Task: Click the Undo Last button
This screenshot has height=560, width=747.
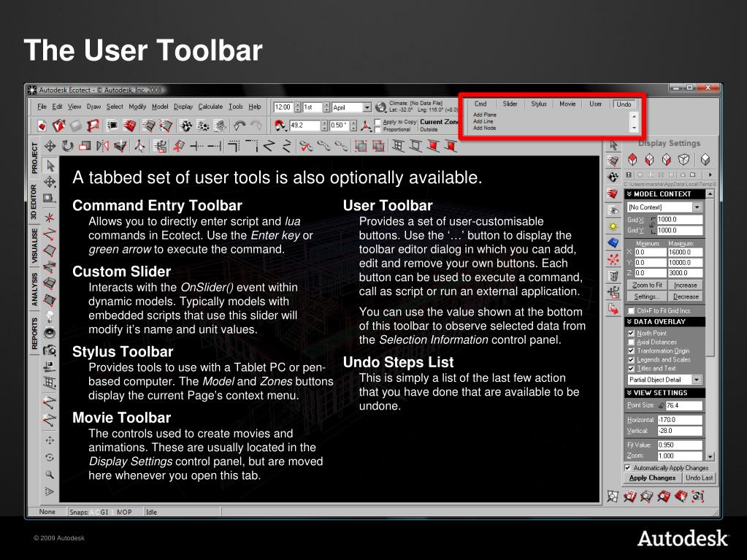Action: coord(699,478)
